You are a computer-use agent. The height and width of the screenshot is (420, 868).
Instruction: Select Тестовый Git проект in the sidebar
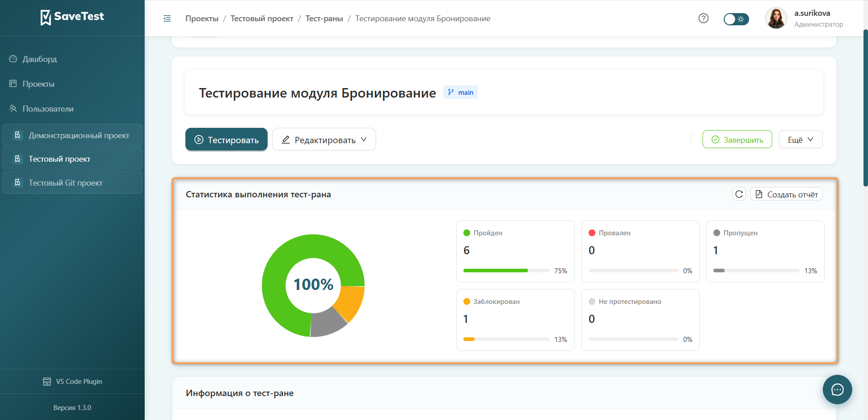point(72,182)
